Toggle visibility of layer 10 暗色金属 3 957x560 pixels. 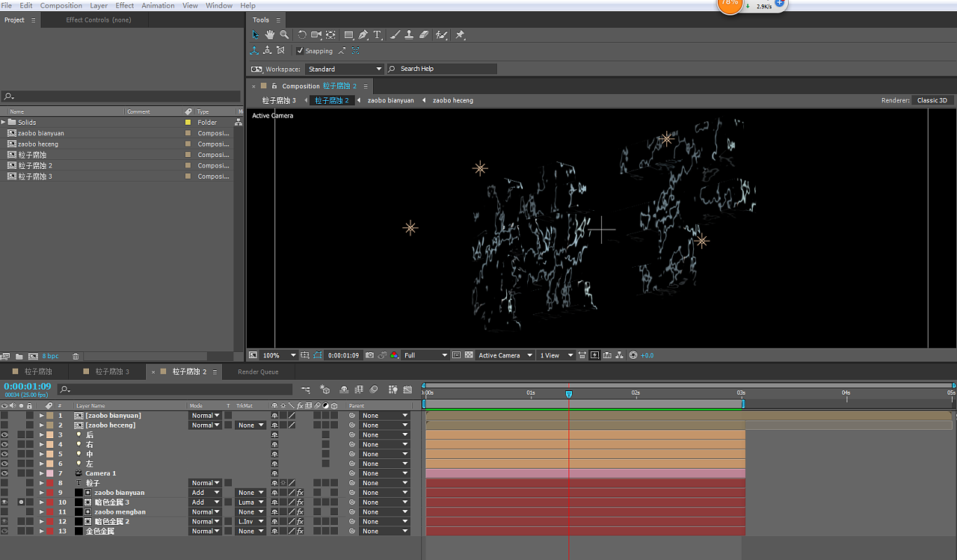pos(4,502)
